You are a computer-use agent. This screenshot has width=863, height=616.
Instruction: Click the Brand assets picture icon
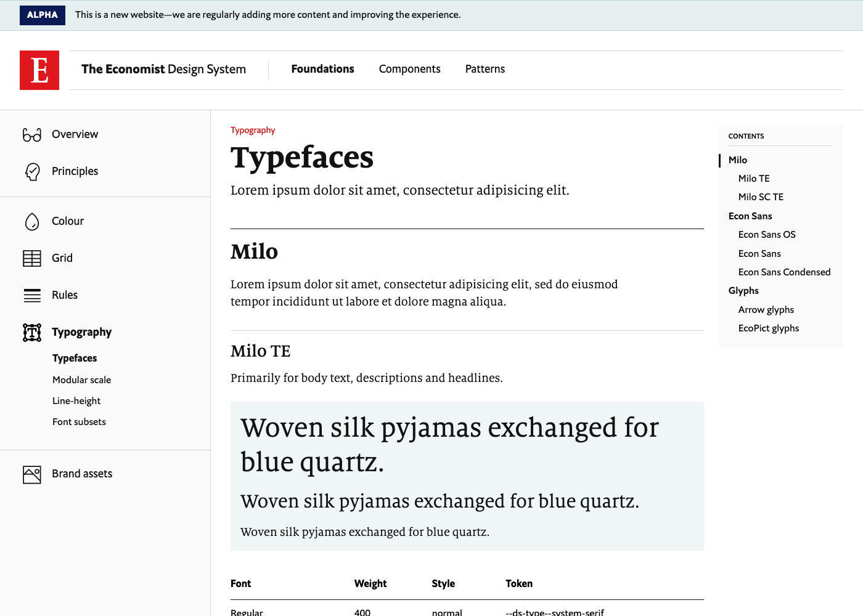[x=32, y=474]
